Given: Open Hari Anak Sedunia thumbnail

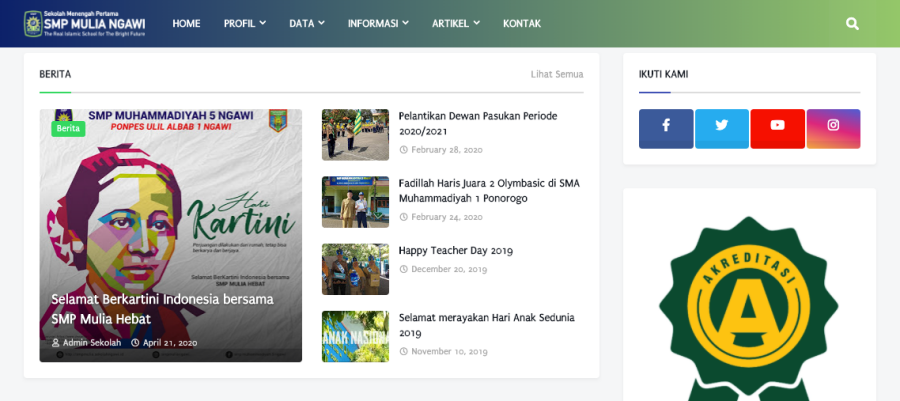Looking at the screenshot, I should coord(355,336).
